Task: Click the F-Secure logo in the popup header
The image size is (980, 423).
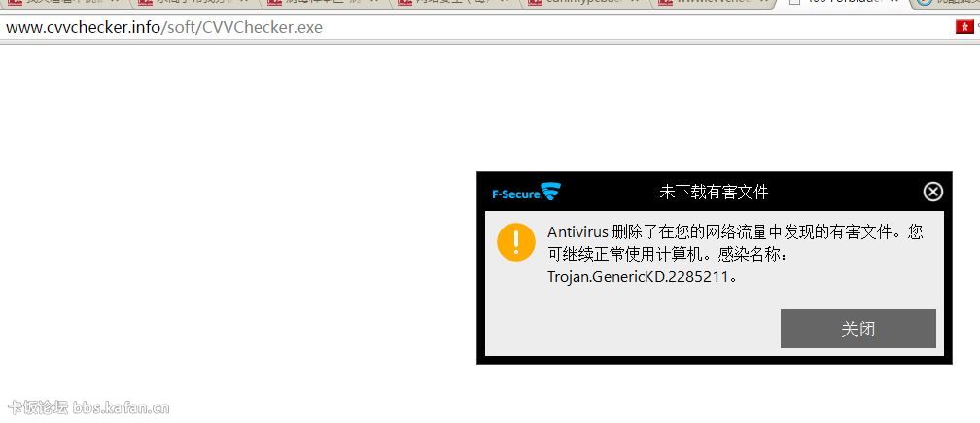Action: 525,193
